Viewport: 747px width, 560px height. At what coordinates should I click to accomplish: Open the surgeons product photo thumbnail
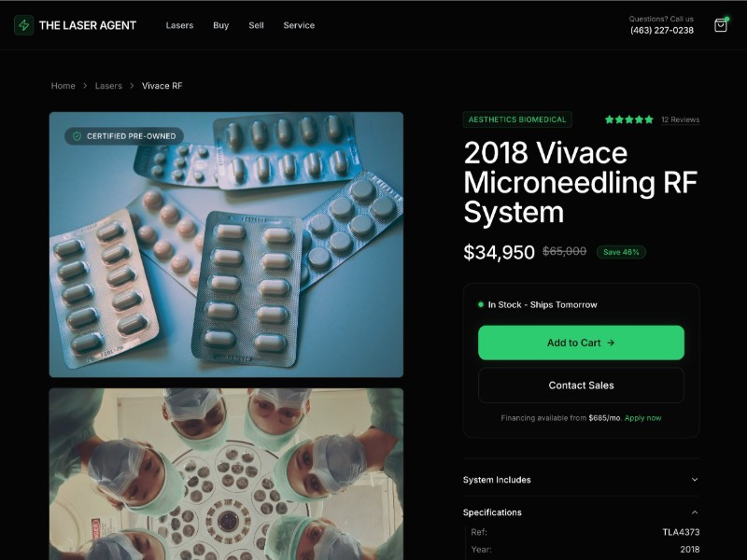226,474
